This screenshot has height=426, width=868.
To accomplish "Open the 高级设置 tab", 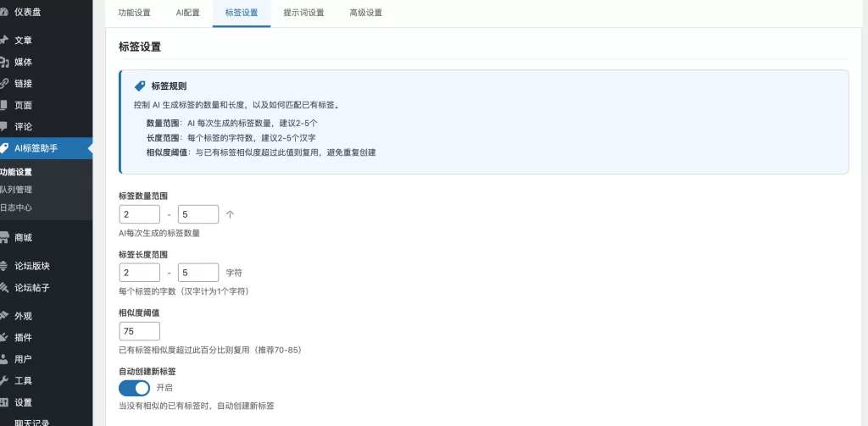I will [x=366, y=13].
